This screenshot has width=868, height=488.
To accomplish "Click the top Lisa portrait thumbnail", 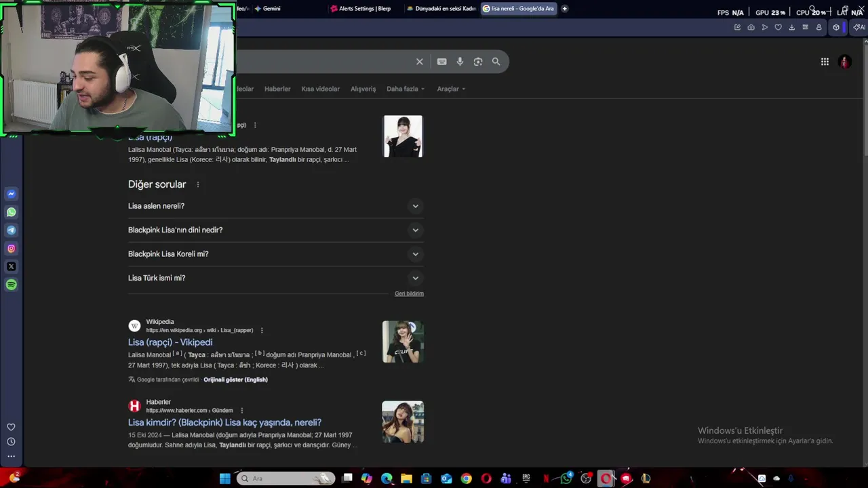I will point(403,136).
